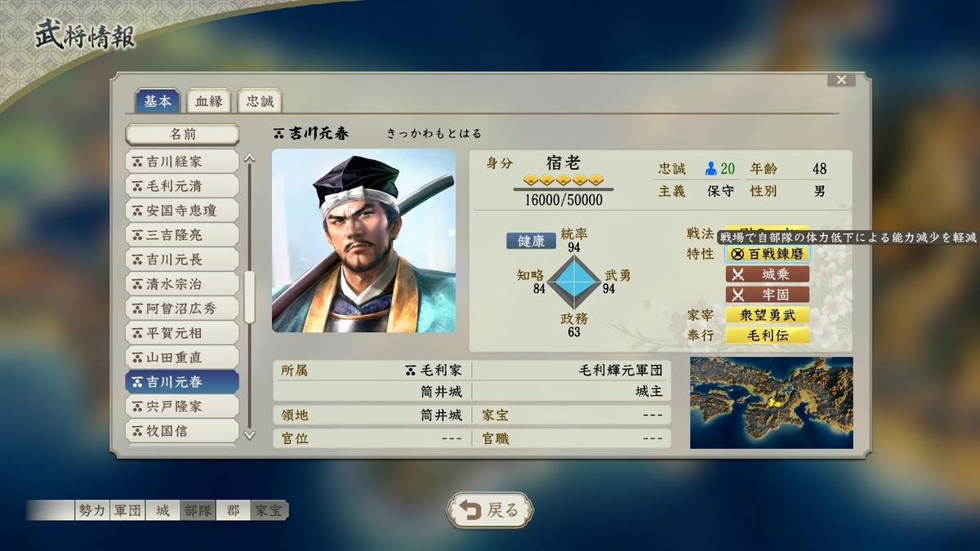
Task: Click the 吉川元春 portrait image
Action: tap(363, 241)
